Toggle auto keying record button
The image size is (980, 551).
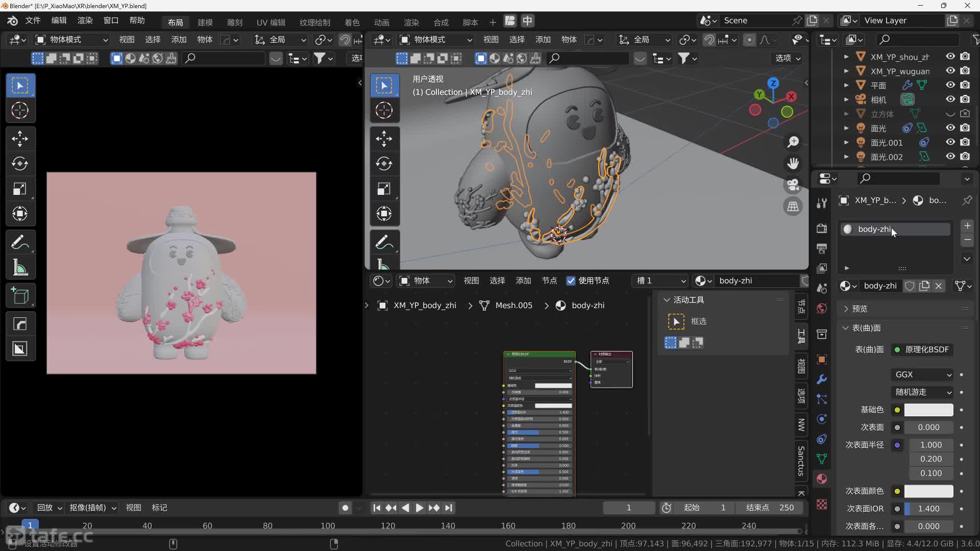click(x=345, y=508)
